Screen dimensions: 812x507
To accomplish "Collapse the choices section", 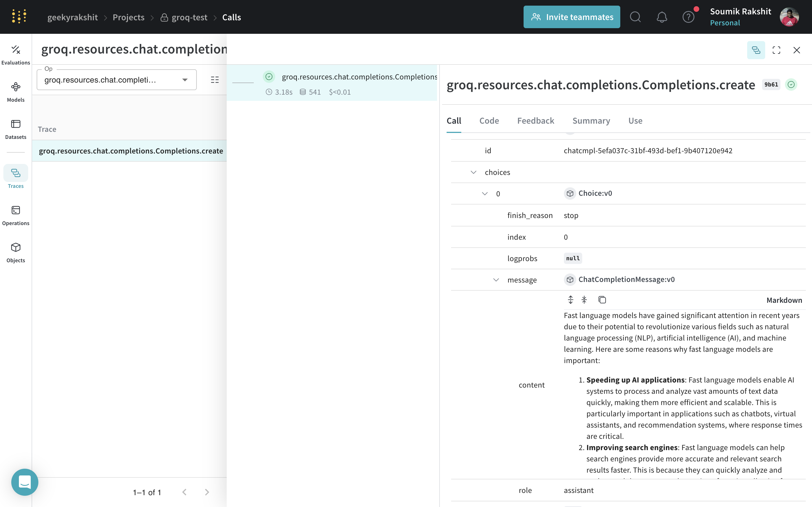I will [473, 172].
